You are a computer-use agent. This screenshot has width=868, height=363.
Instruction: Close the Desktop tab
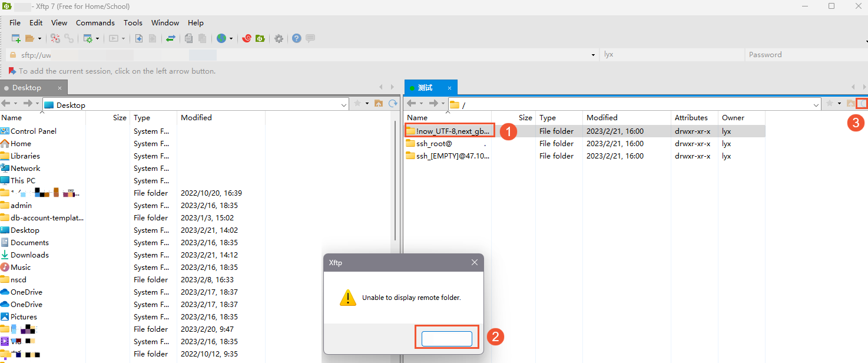tap(59, 88)
